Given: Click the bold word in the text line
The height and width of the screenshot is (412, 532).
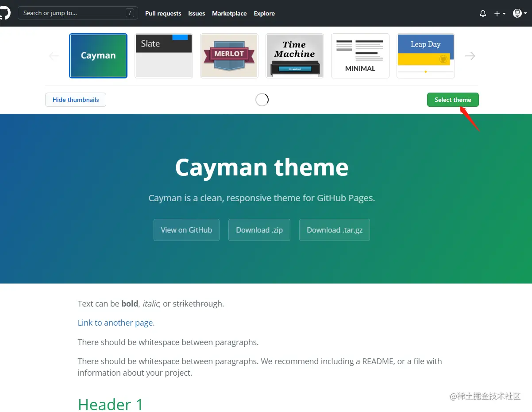Looking at the screenshot, I should tap(130, 303).
